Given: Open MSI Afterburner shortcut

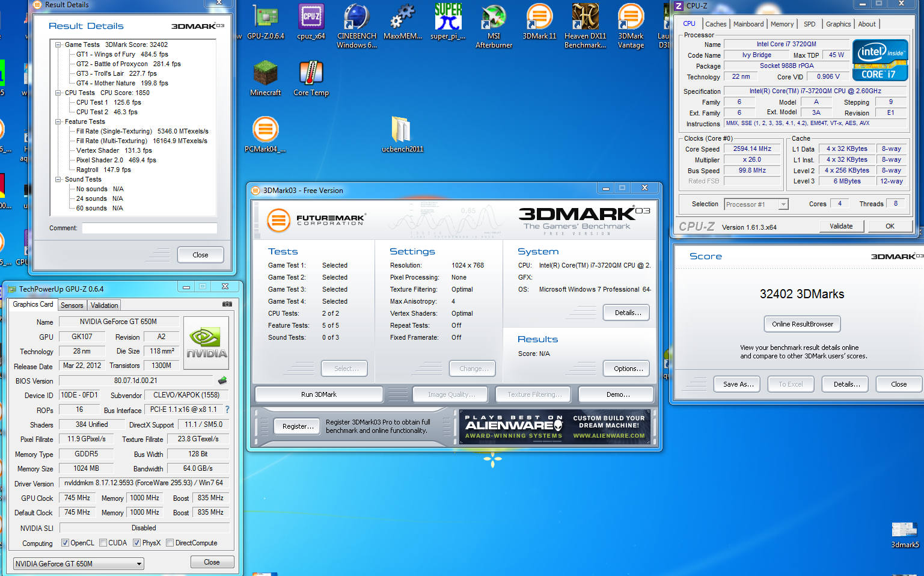Looking at the screenshot, I should pos(494,26).
